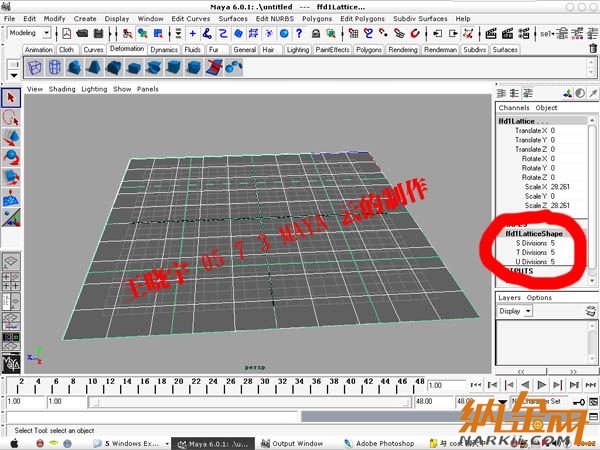Viewport: 600px width, 450px height.
Task: Click the S Divisions value field
Action: pyautogui.click(x=553, y=243)
